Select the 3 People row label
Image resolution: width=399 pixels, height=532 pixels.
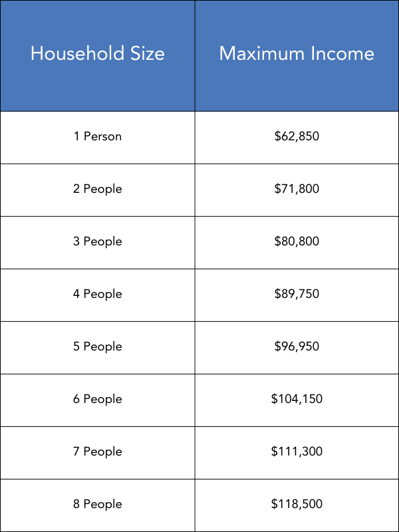(97, 242)
